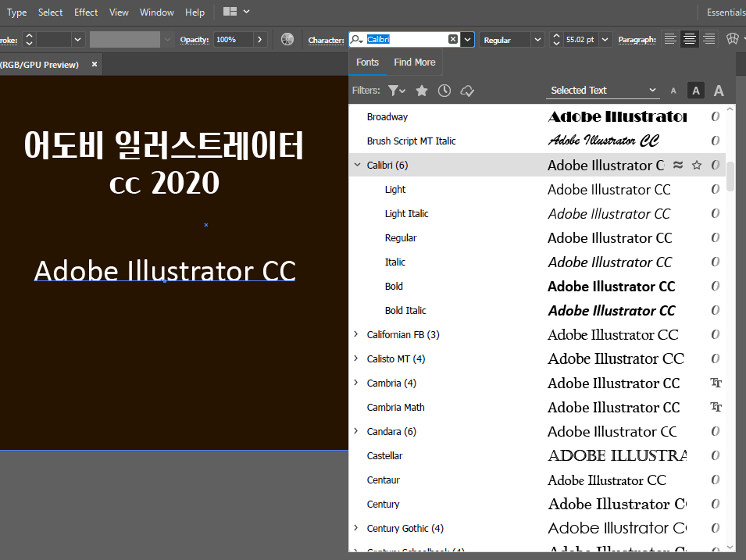Image resolution: width=746 pixels, height=560 pixels.
Task: Open the Effect menu
Action: [86, 12]
